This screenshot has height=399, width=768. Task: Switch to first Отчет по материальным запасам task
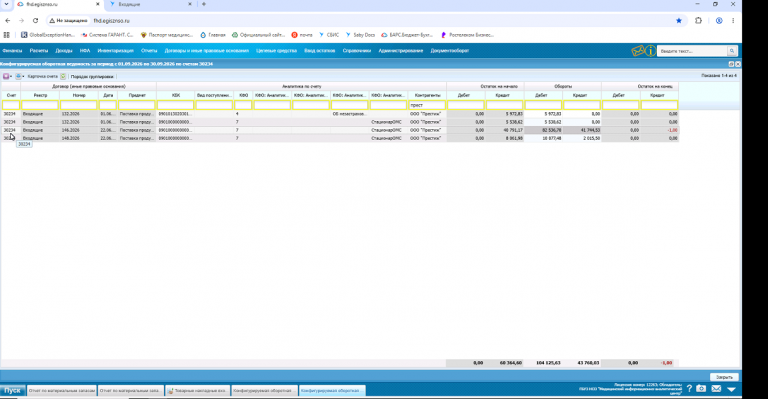[x=62, y=390]
